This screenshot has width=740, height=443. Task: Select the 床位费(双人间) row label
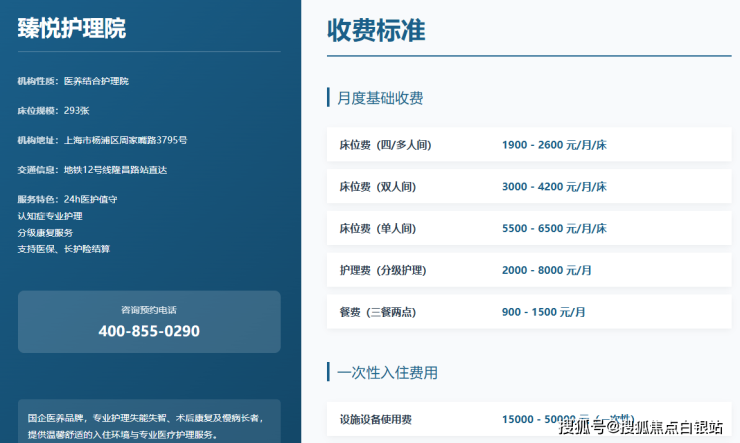pyautogui.click(x=378, y=187)
